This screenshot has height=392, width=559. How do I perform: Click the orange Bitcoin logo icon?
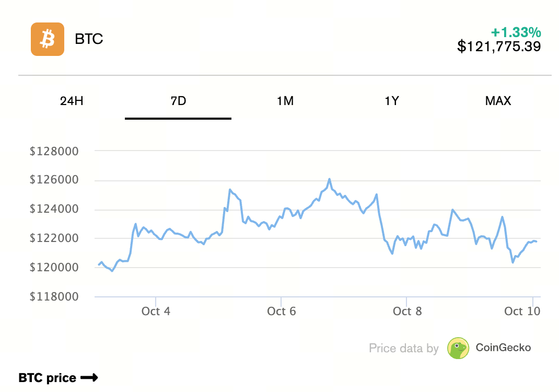48,39
